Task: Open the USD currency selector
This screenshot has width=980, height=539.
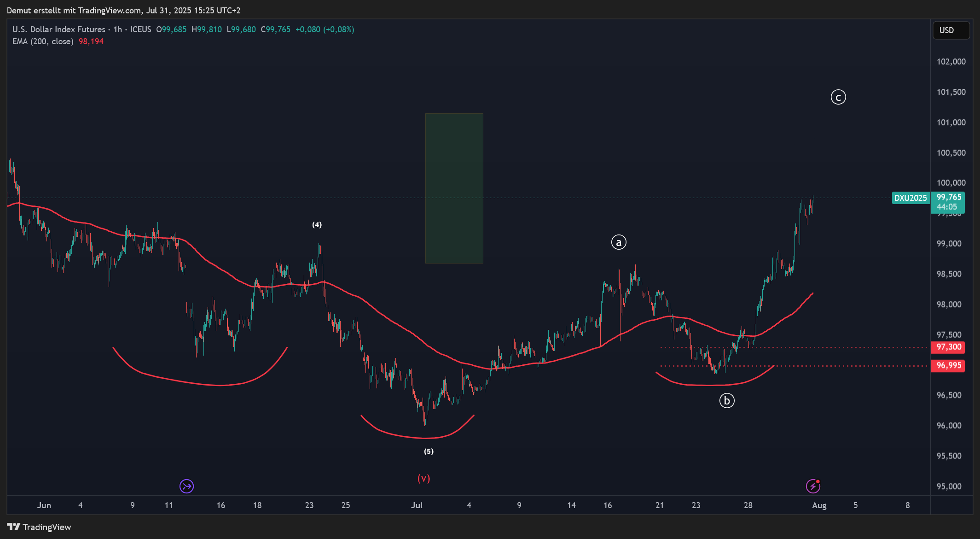Action: pyautogui.click(x=951, y=30)
